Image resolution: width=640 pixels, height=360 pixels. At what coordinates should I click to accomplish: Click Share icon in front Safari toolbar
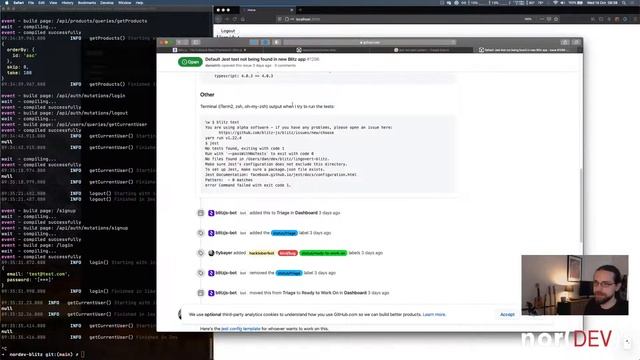coord(565,42)
